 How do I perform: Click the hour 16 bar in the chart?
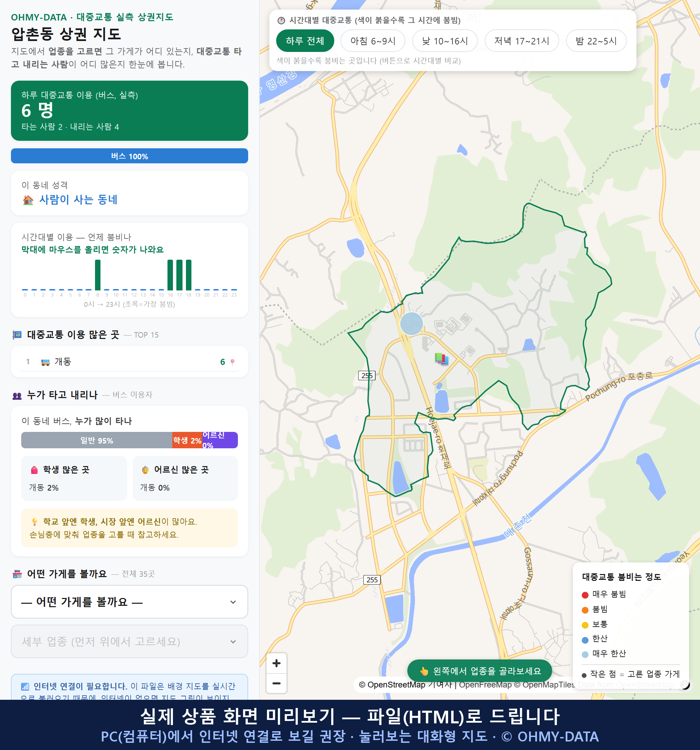point(170,275)
